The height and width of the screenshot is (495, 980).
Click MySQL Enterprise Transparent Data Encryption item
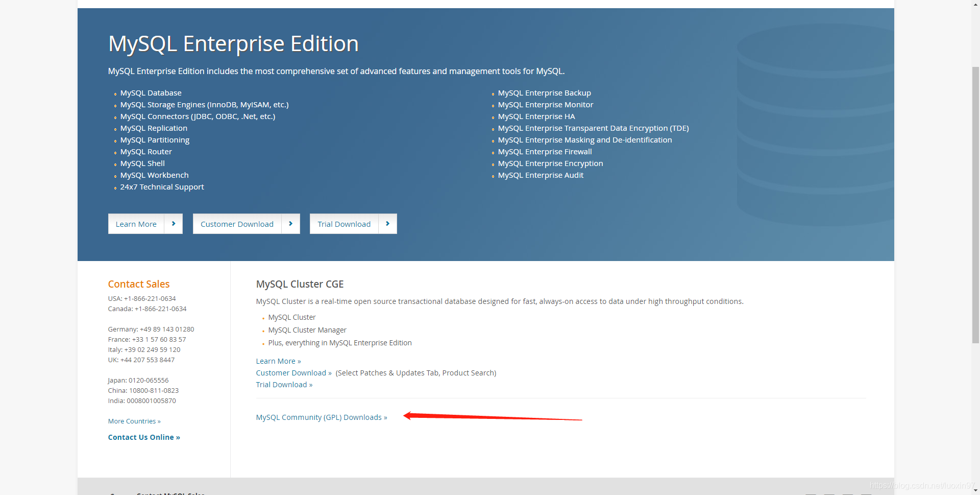[594, 128]
